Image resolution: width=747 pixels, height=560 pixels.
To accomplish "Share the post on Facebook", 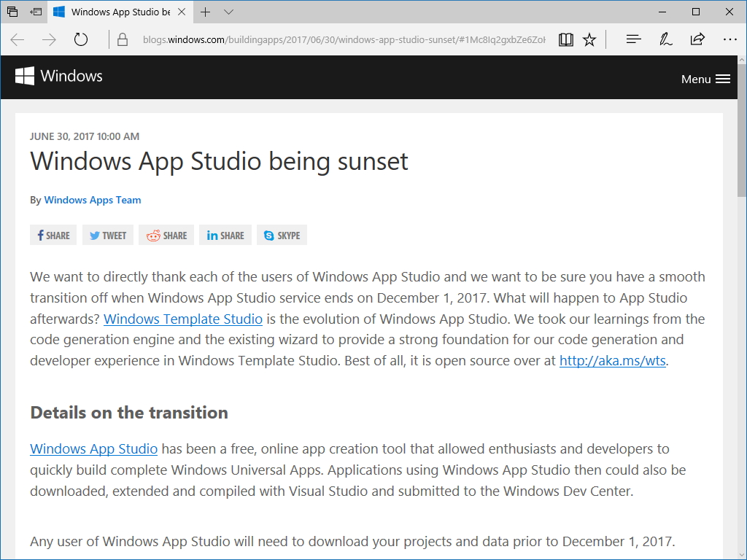I will (x=53, y=235).
